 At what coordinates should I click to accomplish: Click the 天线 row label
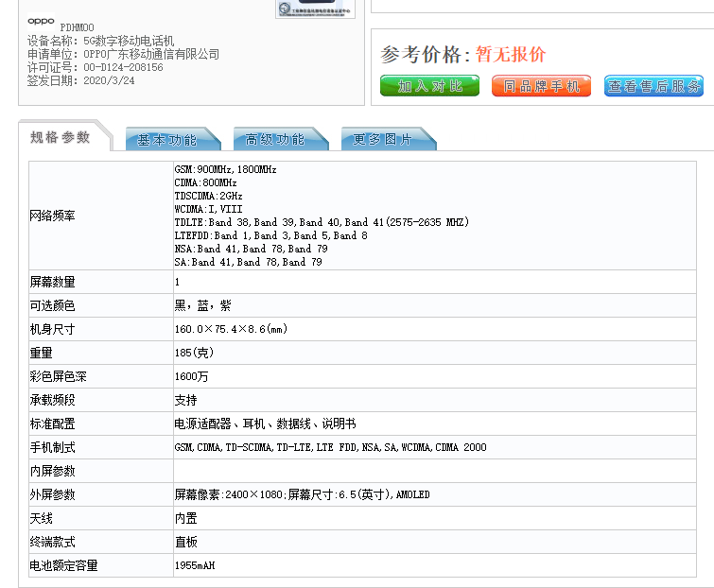(x=41, y=519)
